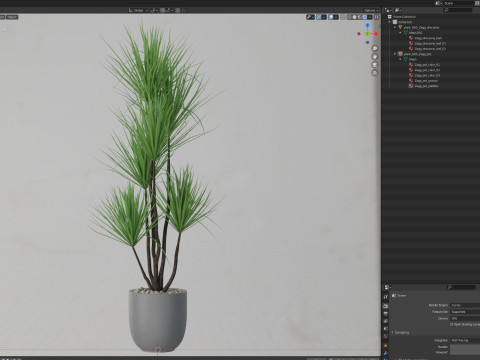Select Dagg_dracaena_leaf_01 material
480x360 pixels.
coord(430,43)
